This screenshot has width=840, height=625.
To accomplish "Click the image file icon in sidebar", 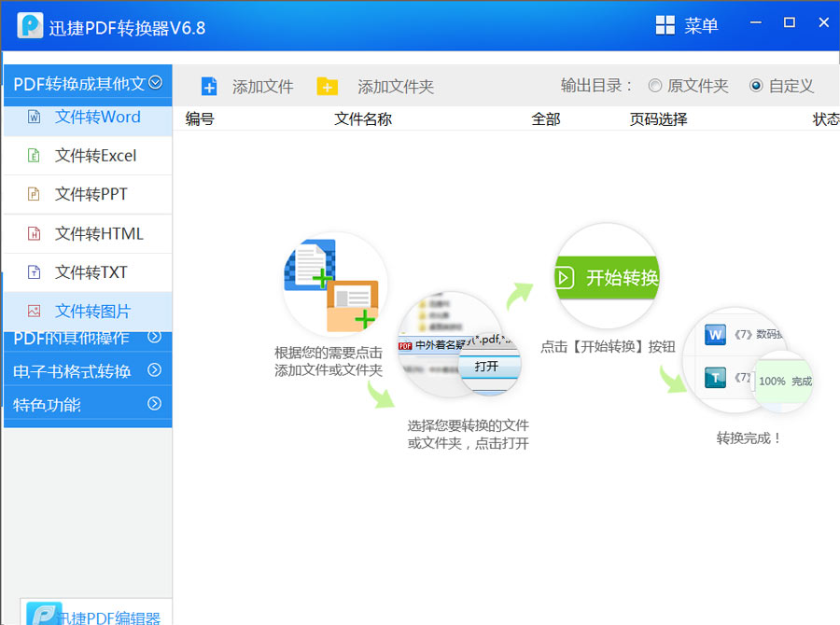I will (35, 312).
